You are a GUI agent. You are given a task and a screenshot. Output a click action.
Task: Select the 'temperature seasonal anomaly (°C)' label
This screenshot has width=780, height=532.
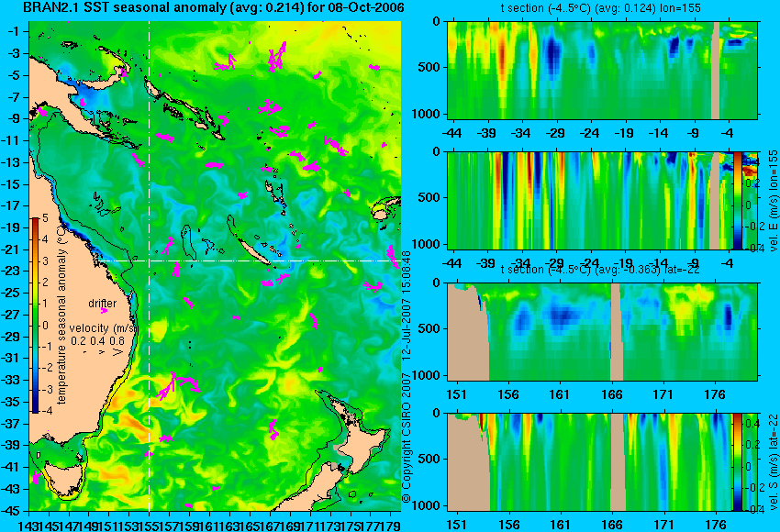61,316
